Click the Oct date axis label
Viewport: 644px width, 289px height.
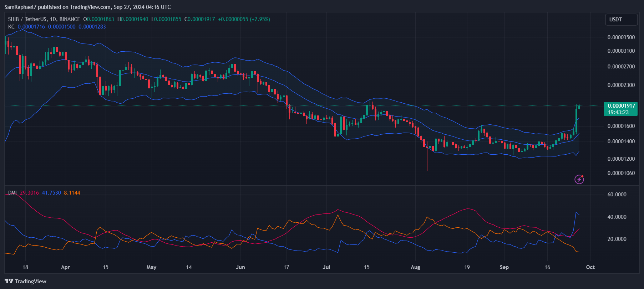tap(590, 267)
